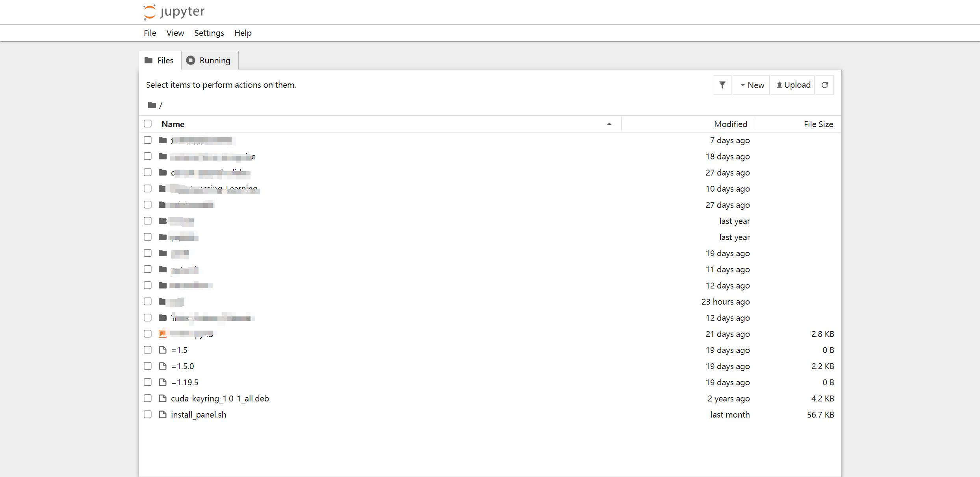Click the notebook file icon in list
The height and width of the screenshot is (477, 980).
163,334
